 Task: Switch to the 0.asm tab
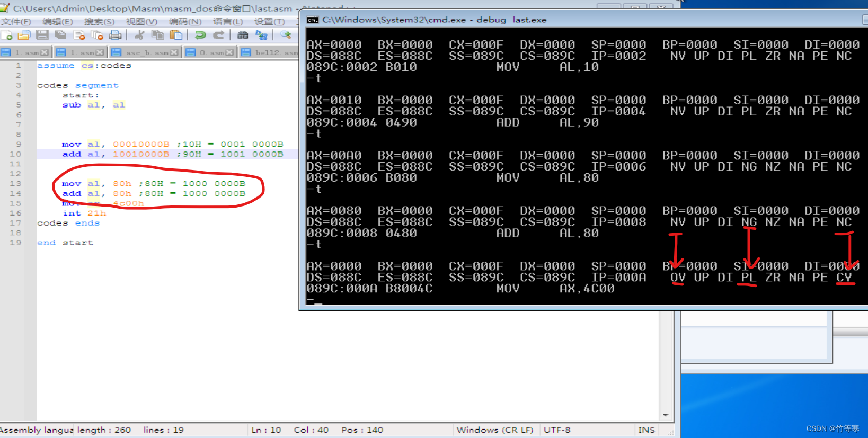coord(210,52)
